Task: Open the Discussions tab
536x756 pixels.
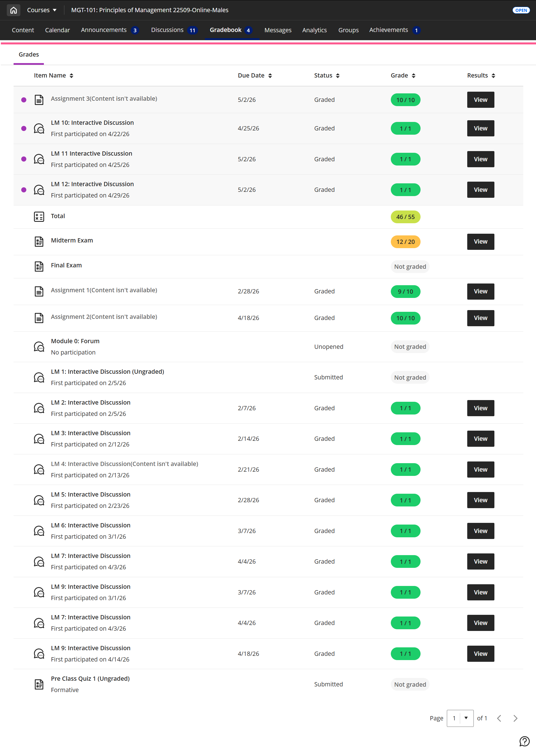Action: click(174, 30)
